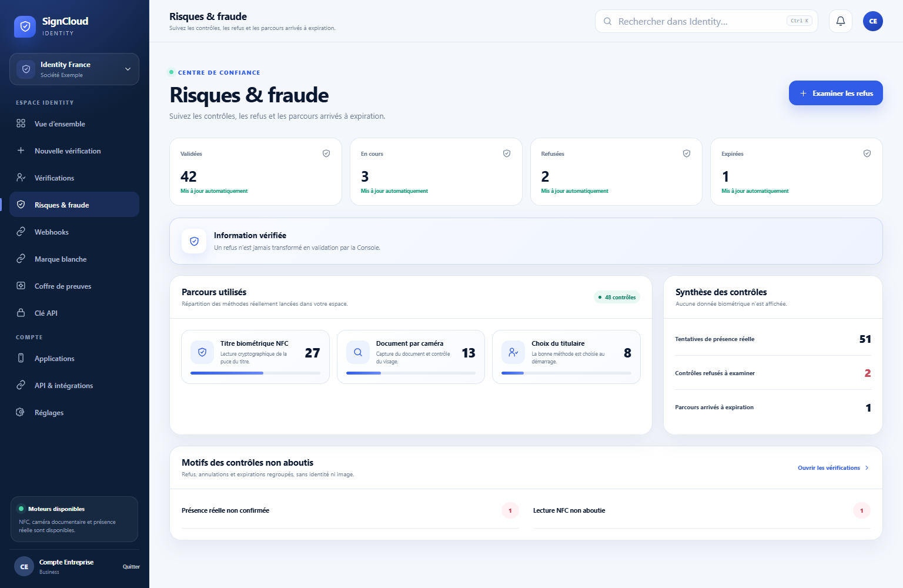Click the Document par caméra icon
The image size is (903, 588).
[358, 352]
